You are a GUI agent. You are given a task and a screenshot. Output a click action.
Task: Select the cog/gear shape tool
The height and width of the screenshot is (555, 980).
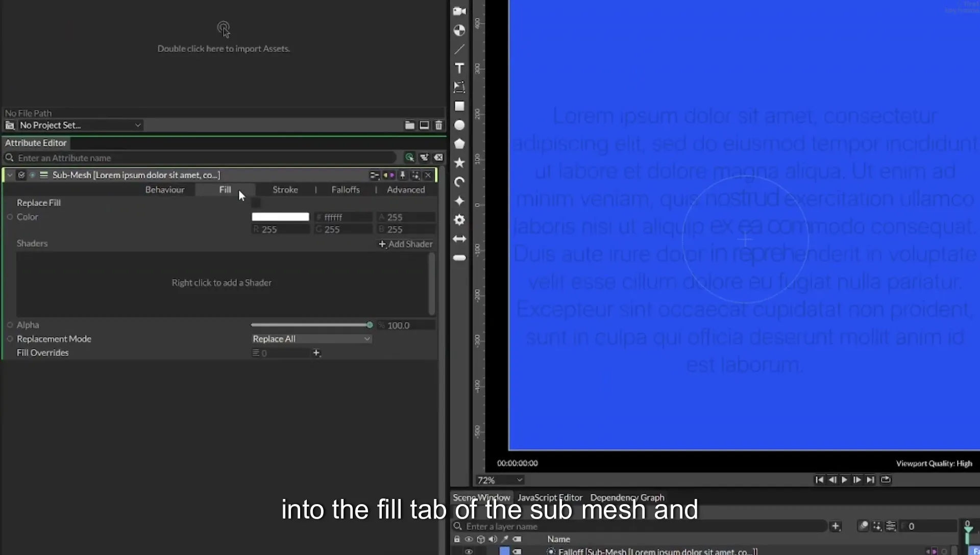[459, 220]
